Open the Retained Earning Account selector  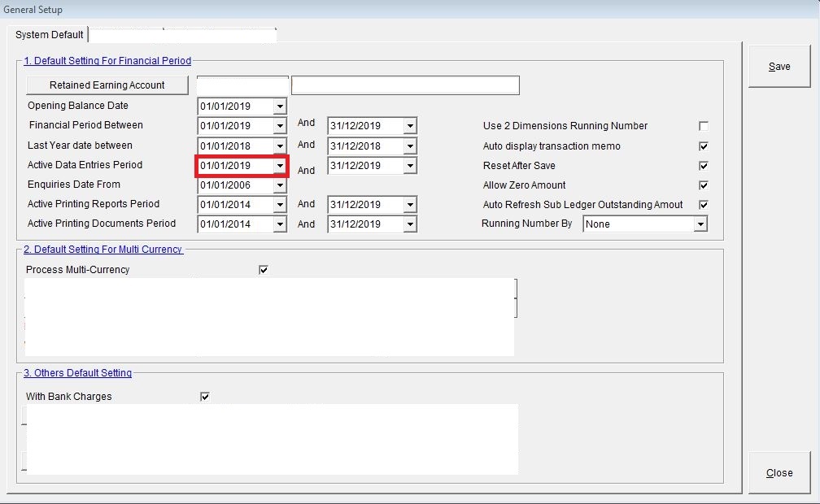pyautogui.click(x=107, y=85)
